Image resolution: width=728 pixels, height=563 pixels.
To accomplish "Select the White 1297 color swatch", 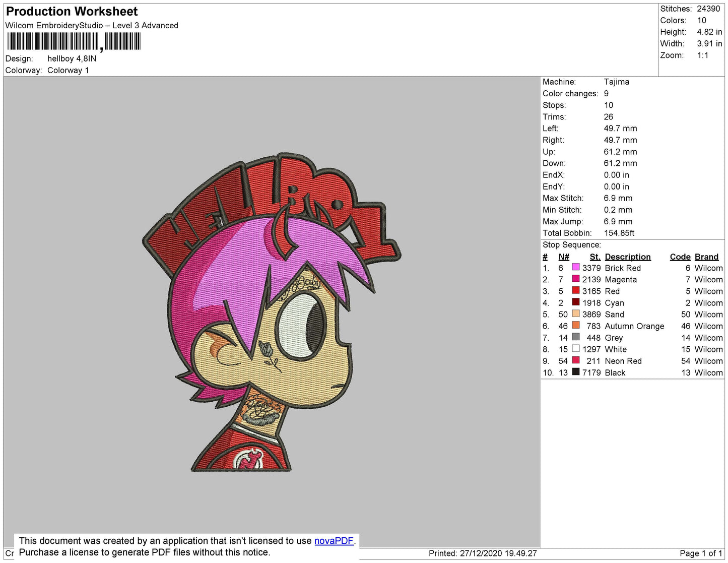I will 576,348.
